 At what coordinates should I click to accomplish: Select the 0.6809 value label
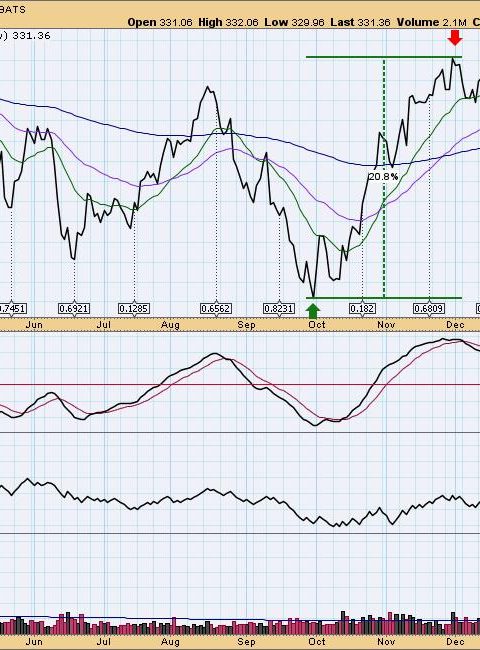pyautogui.click(x=429, y=309)
